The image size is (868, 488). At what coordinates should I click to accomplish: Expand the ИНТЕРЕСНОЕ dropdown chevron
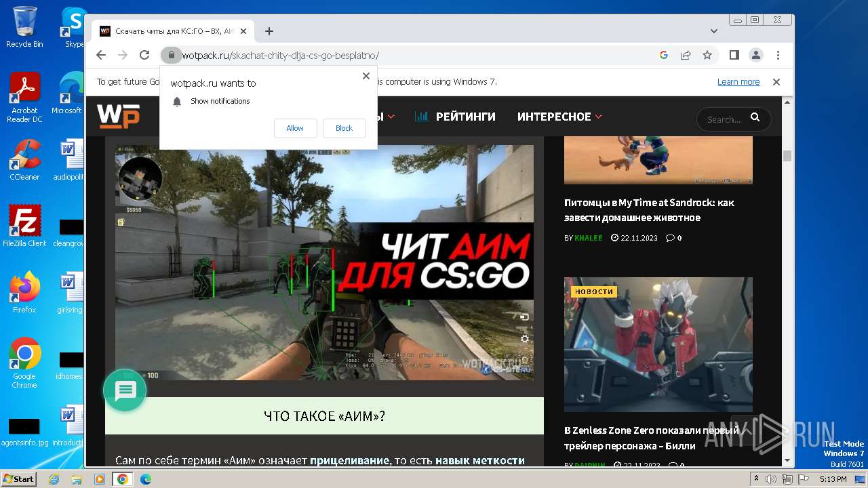(599, 117)
